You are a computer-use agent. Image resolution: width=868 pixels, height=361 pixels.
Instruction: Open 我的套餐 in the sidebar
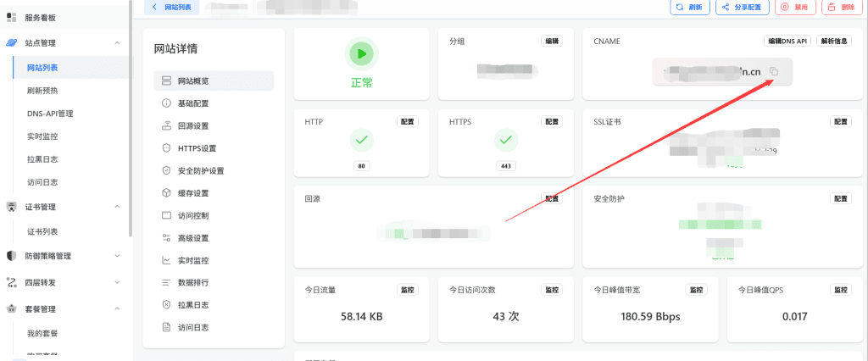[42, 333]
